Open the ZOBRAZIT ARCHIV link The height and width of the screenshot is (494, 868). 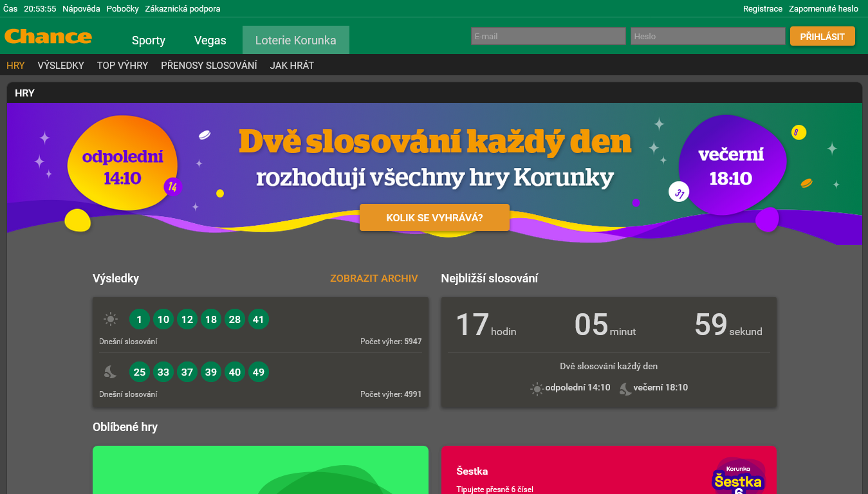click(374, 279)
